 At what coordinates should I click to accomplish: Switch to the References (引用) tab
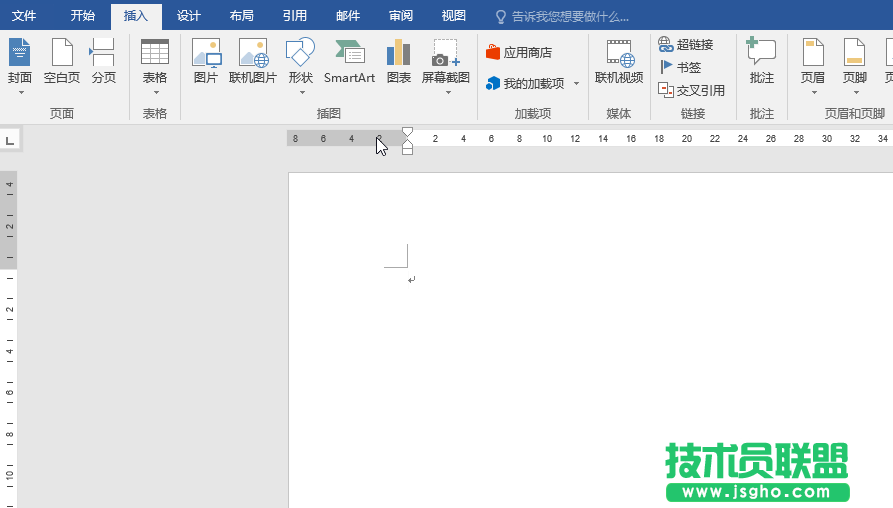click(294, 15)
